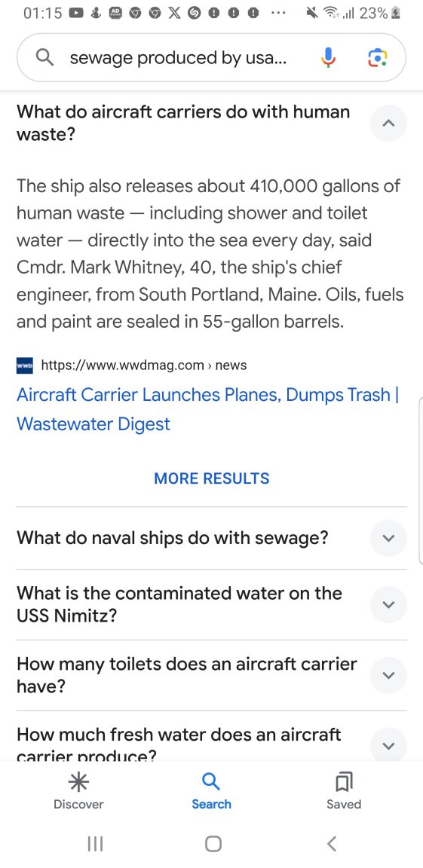Tap the Android back arrow
The width and height of the screenshot is (423, 868).
tap(332, 844)
